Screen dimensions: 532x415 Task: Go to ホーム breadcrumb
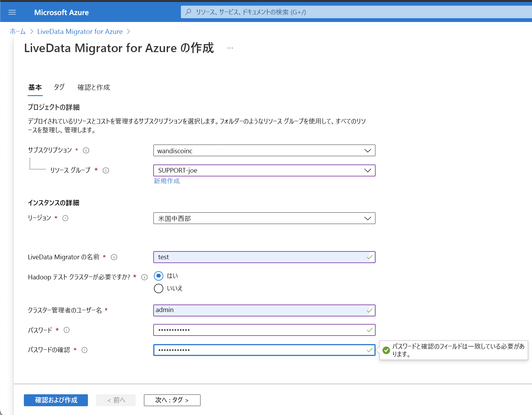click(18, 31)
